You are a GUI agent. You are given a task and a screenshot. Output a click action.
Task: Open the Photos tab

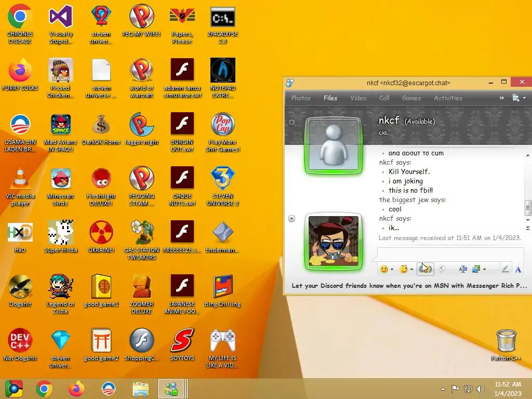(301, 98)
